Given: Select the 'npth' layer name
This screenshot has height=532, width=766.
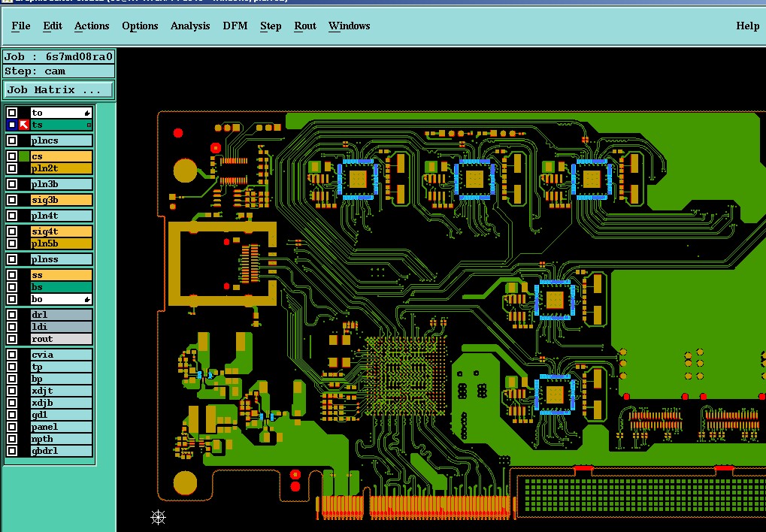Looking at the screenshot, I should click(x=61, y=439).
